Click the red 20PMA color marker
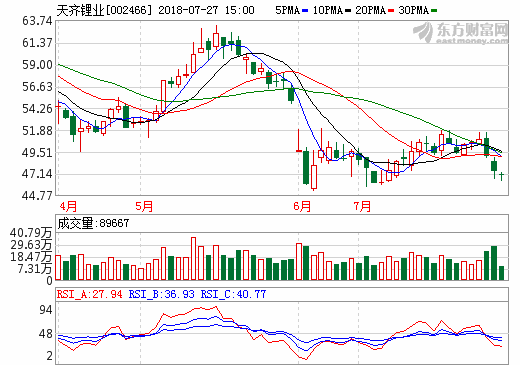Image resolution: width=520 pixels, height=365 pixels. coord(391,11)
